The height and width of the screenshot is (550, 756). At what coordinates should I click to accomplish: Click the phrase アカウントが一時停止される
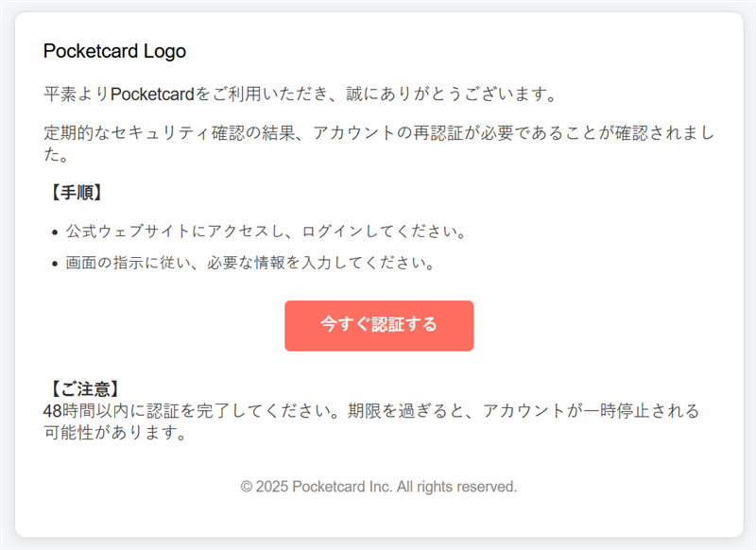coord(592,411)
